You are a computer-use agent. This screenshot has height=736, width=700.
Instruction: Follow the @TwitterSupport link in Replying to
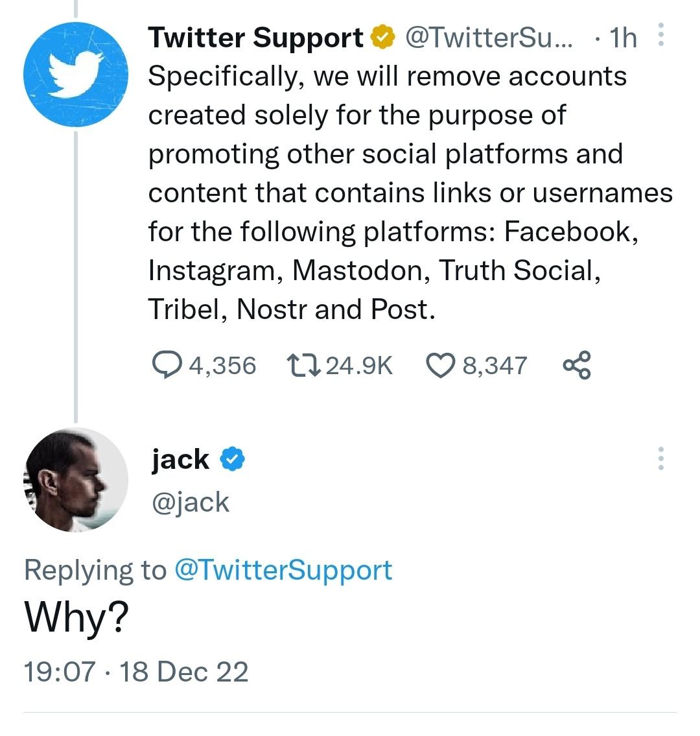click(283, 570)
